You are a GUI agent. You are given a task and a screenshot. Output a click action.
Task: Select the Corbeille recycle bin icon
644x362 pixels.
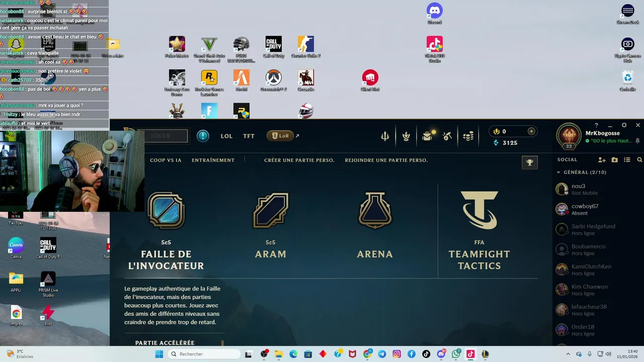(x=627, y=80)
